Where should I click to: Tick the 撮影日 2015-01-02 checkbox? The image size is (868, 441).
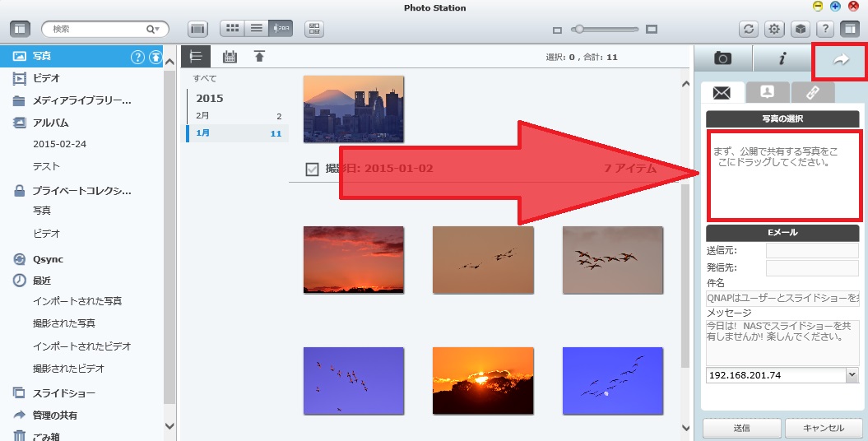312,169
